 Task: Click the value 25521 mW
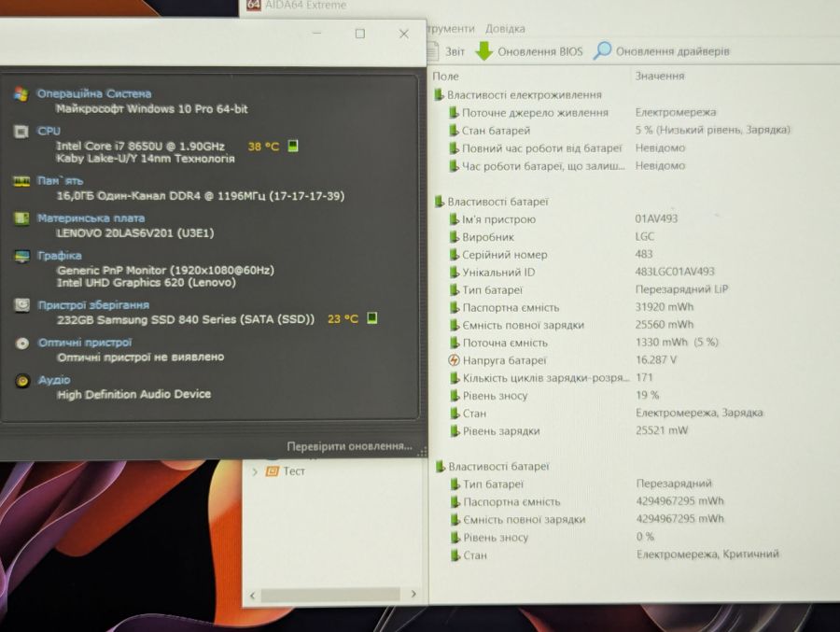[x=662, y=430]
